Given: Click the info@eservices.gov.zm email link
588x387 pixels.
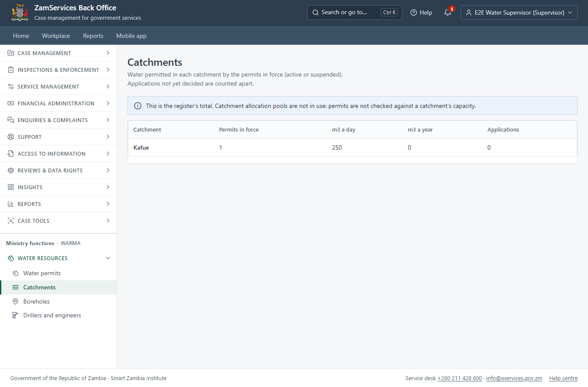Looking at the screenshot, I should pos(514,378).
